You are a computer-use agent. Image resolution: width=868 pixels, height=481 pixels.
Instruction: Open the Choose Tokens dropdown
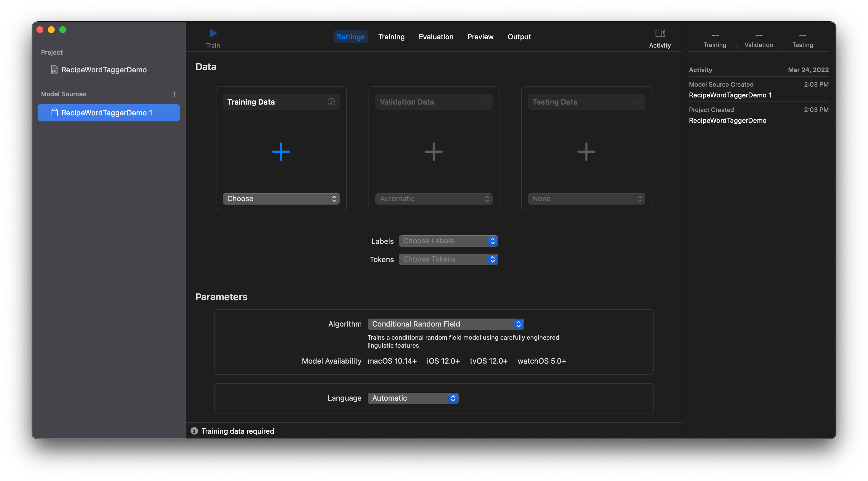click(x=448, y=259)
